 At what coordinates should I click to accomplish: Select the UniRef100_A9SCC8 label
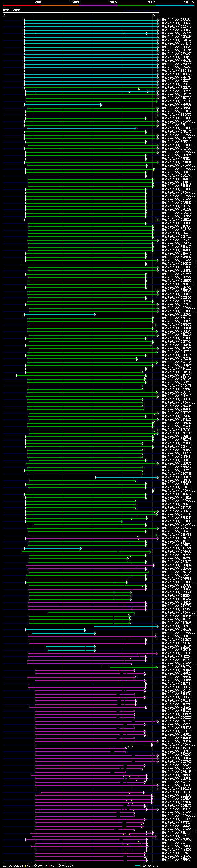point(177,84)
